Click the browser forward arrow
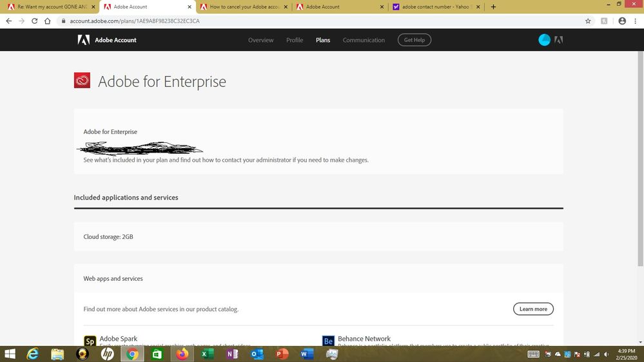 [22, 21]
